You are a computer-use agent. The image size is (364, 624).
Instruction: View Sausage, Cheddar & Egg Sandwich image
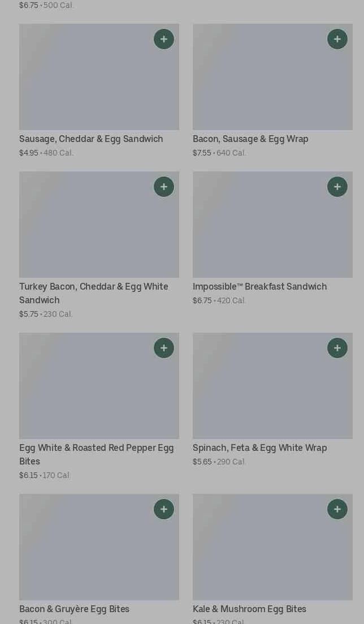pos(99,77)
